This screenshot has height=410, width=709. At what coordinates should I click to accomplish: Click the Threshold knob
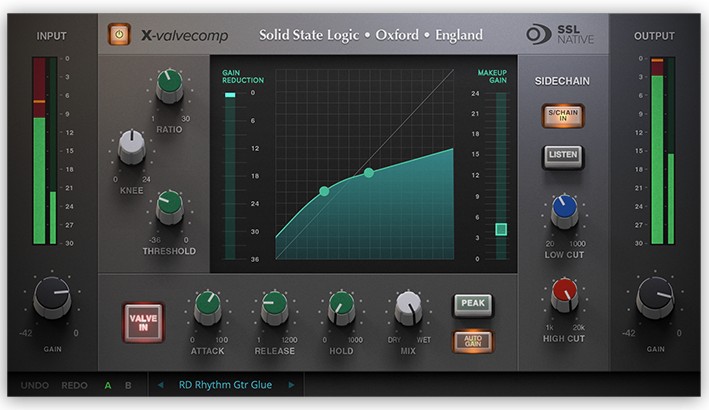pos(170,208)
